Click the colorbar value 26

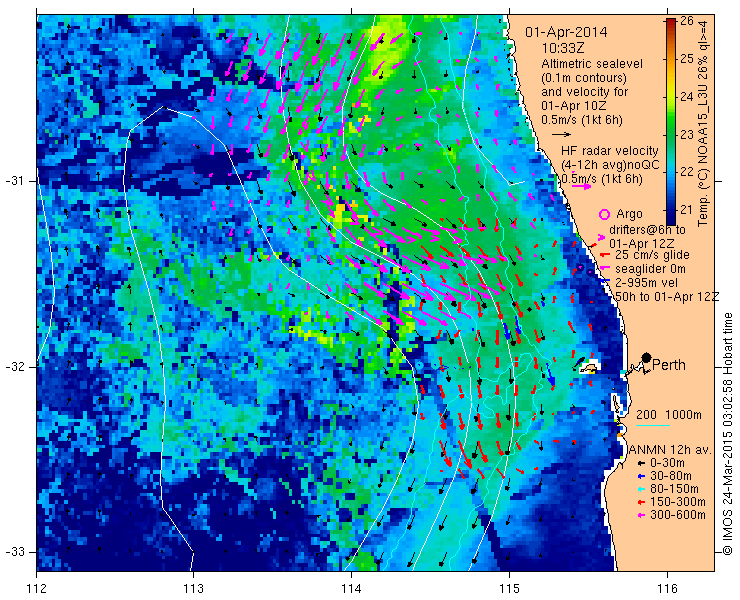(687, 21)
